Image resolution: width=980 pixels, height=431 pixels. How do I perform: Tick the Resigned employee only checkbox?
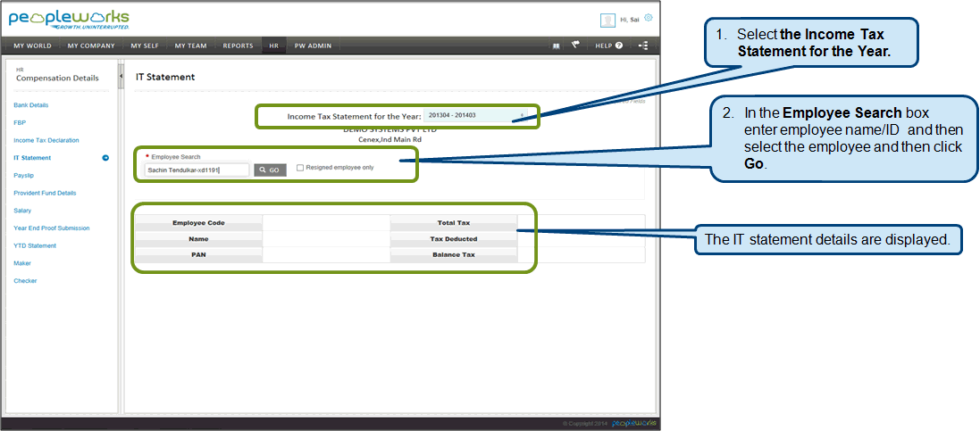[x=300, y=167]
